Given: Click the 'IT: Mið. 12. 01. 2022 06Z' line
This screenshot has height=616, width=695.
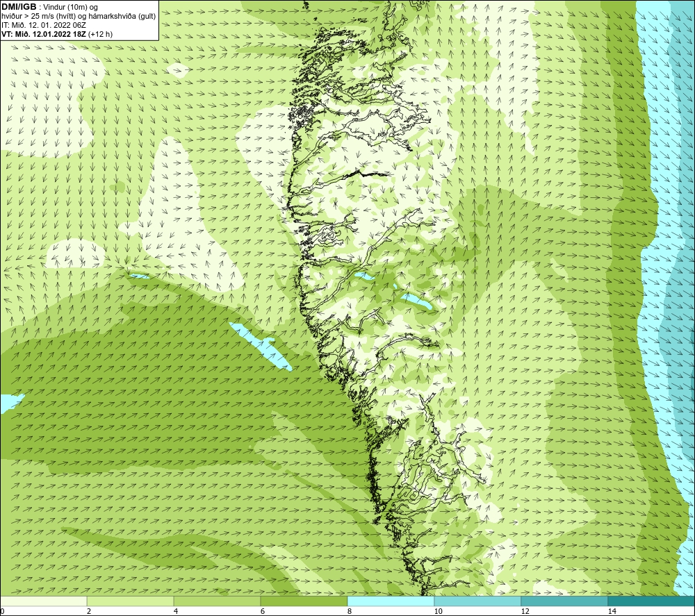Looking at the screenshot, I should (x=43, y=25).
